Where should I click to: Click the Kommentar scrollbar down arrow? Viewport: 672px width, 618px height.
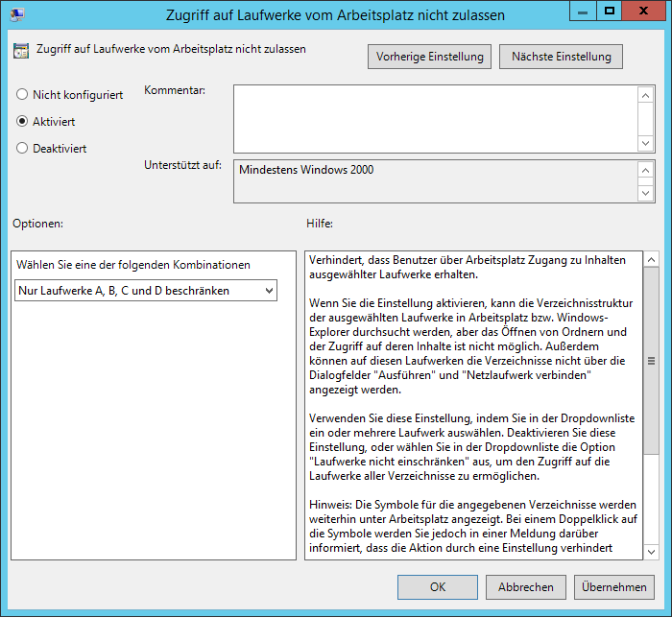click(646, 143)
